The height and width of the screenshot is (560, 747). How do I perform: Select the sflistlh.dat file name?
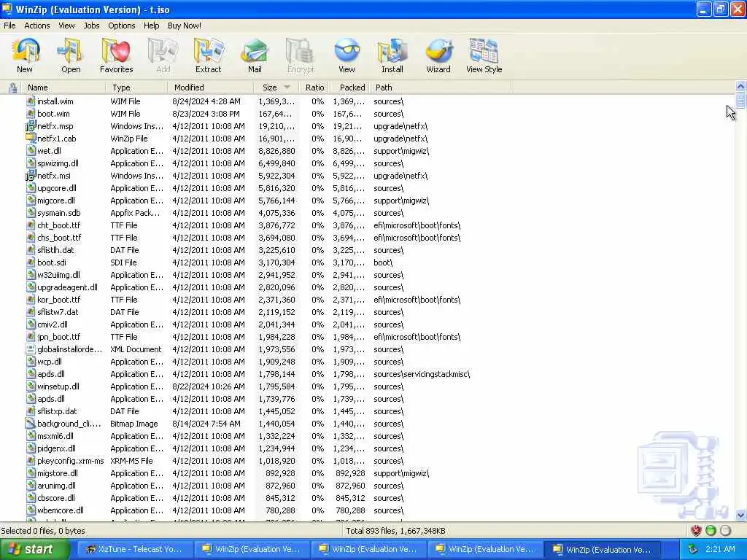[x=55, y=249]
